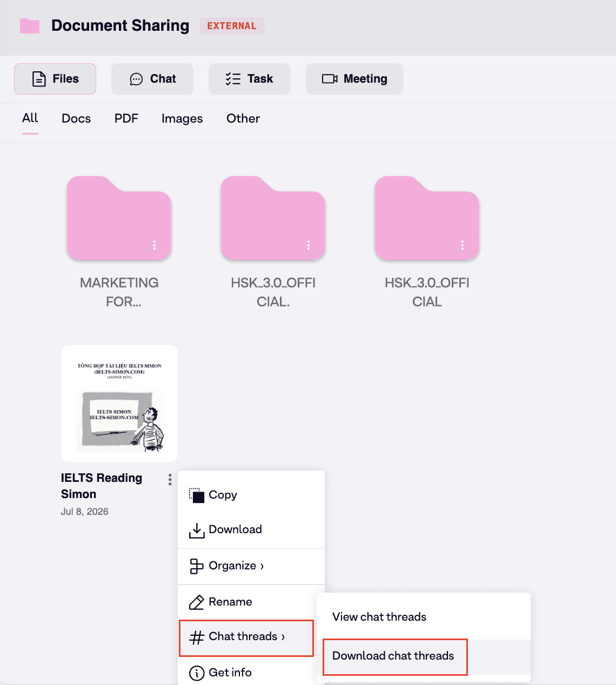
Task: Click the EXTERNAL badge
Action: point(232,26)
